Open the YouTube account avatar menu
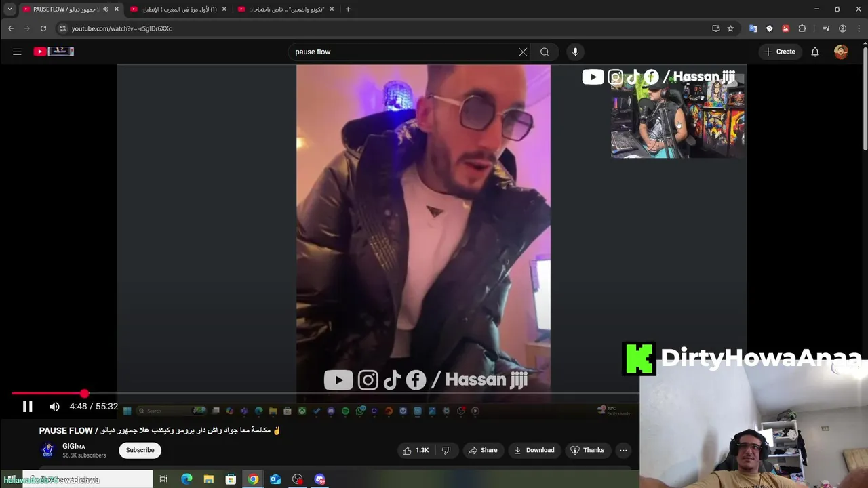Viewport: 868px width, 488px height. [x=841, y=52]
